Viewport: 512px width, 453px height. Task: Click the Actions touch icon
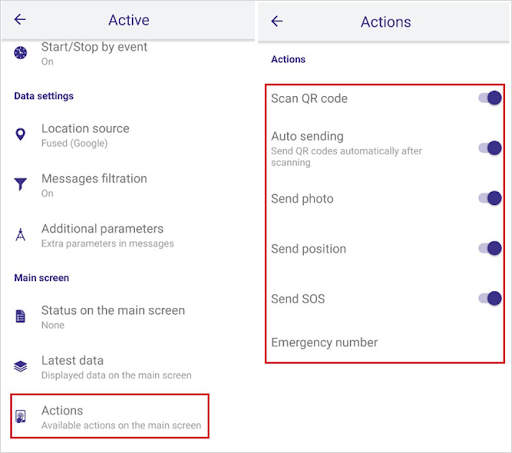click(20, 416)
